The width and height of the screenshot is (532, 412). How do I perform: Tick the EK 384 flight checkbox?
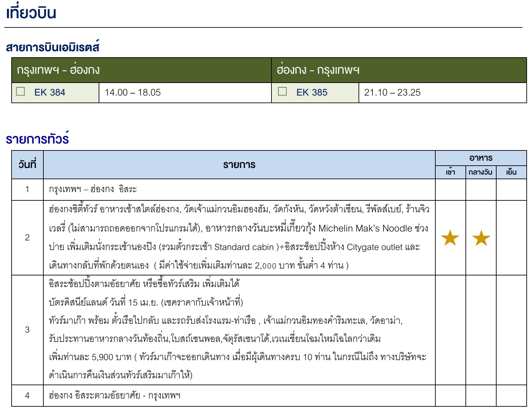pos(21,92)
